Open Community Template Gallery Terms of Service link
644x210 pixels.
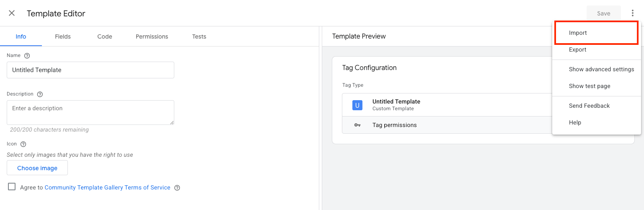click(x=107, y=187)
